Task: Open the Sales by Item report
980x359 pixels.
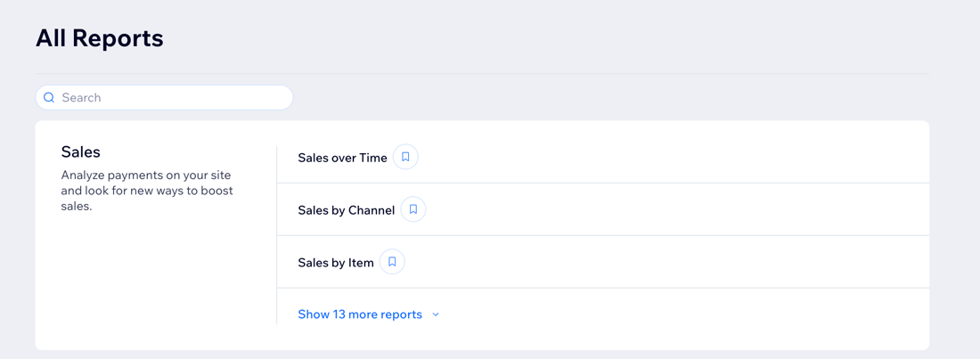Action: point(335,263)
